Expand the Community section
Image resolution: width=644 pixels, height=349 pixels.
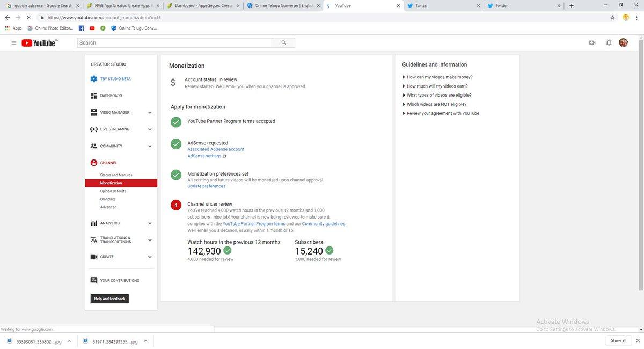(150, 146)
